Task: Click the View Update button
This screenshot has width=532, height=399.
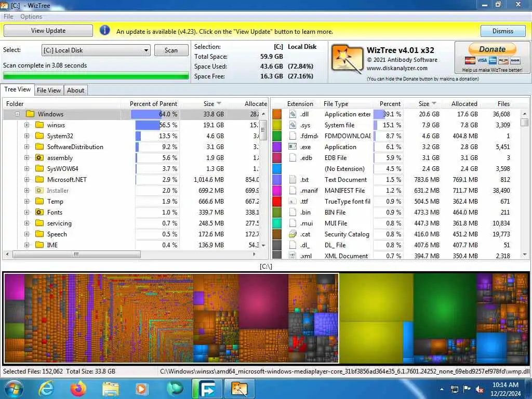Action: (x=48, y=31)
